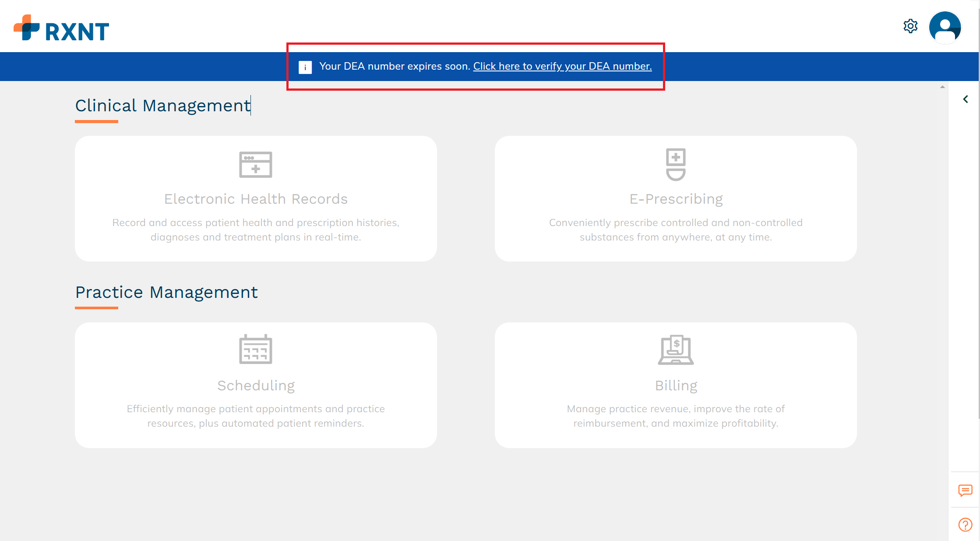This screenshot has height=541, width=980.
Task: Click the Billing laptop dollar icon
Action: click(676, 350)
